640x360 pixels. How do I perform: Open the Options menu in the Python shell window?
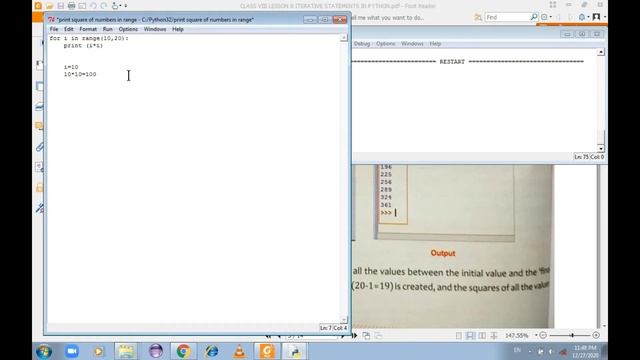(x=385, y=44)
